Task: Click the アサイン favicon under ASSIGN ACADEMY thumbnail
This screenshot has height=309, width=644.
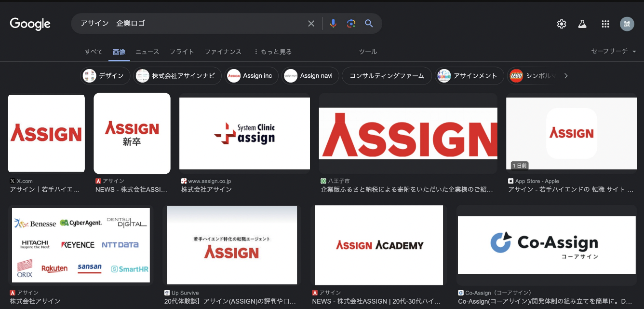Action: [315, 293]
